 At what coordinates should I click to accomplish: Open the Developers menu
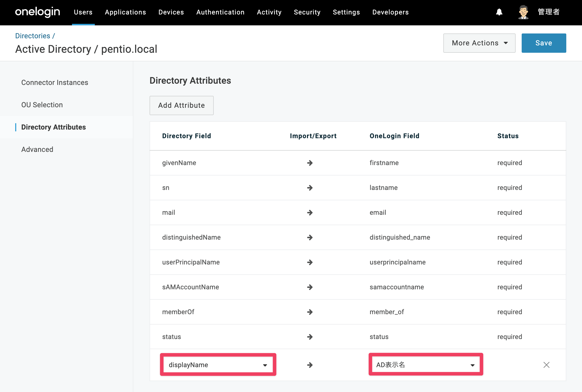(390, 12)
